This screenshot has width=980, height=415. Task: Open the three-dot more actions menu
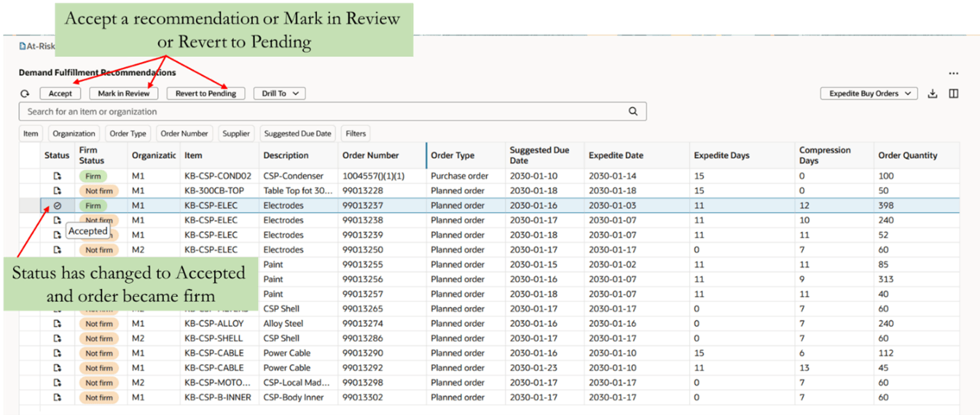(953, 73)
